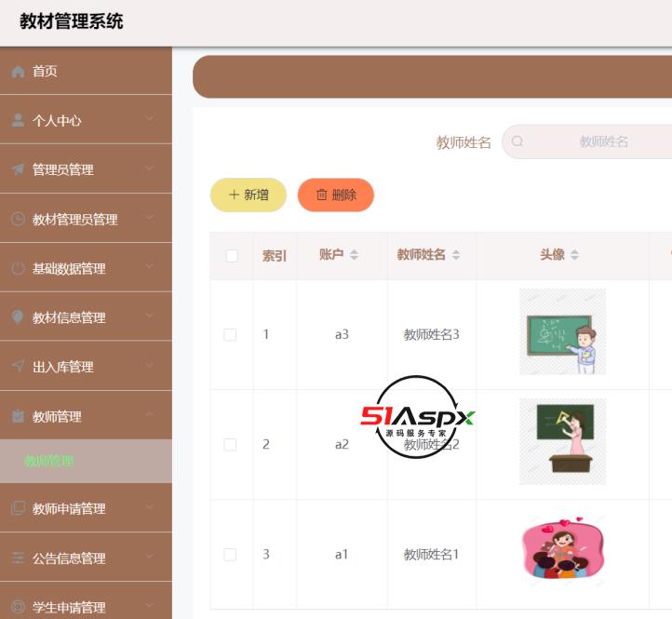Click the list icon beside 公告信息管理
Image resolution: width=672 pixels, height=619 pixels.
(18, 558)
